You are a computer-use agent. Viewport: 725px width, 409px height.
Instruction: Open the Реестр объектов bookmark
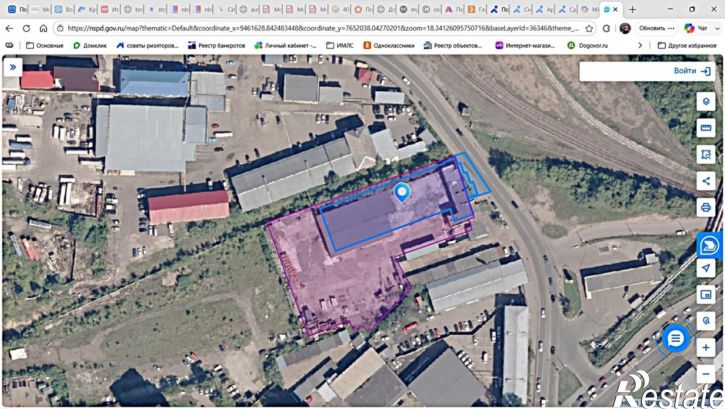coord(453,45)
